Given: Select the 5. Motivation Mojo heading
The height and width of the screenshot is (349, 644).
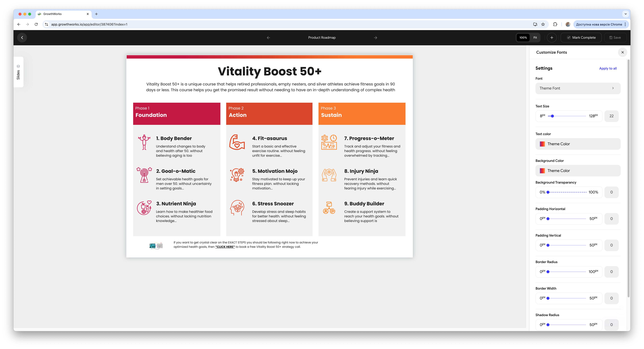Looking at the screenshot, I should click(275, 171).
